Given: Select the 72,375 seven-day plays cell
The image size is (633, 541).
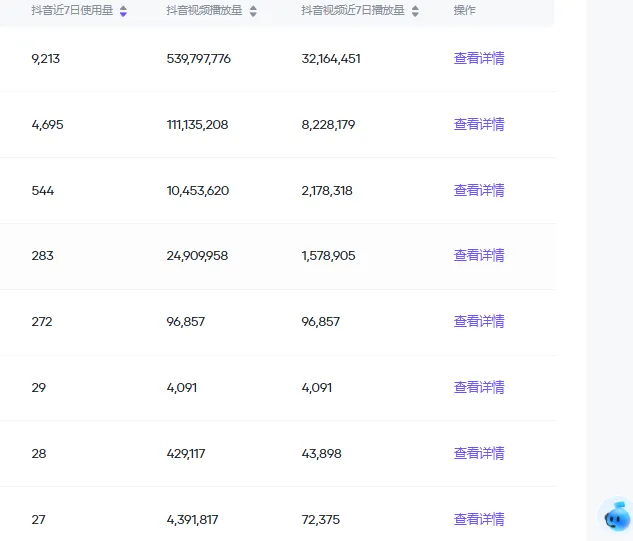Looking at the screenshot, I should pyautogui.click(x=321, y=520).
